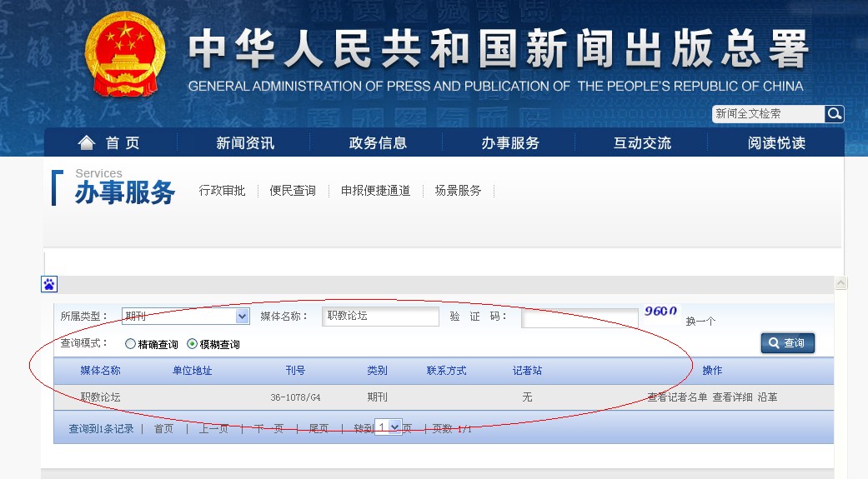Click the scrollbar up arrow
868x479 pixels.
[841, 284]
